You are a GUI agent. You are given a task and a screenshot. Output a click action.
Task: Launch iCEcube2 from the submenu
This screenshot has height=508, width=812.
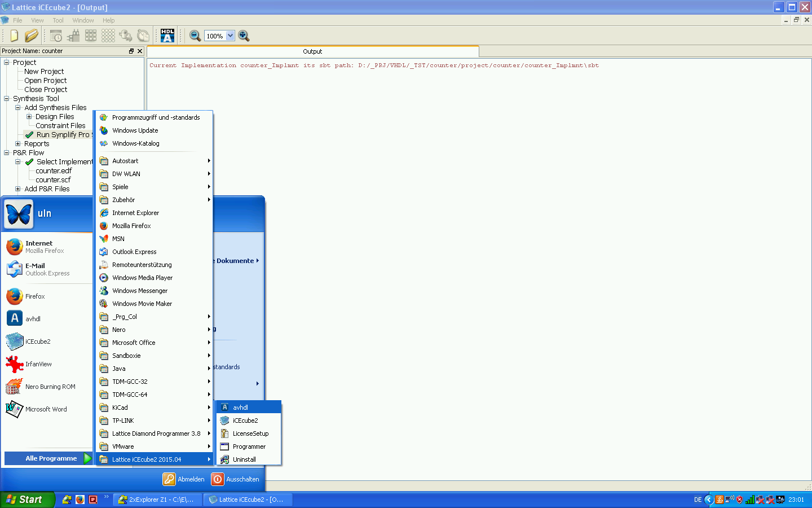[249, 421]
